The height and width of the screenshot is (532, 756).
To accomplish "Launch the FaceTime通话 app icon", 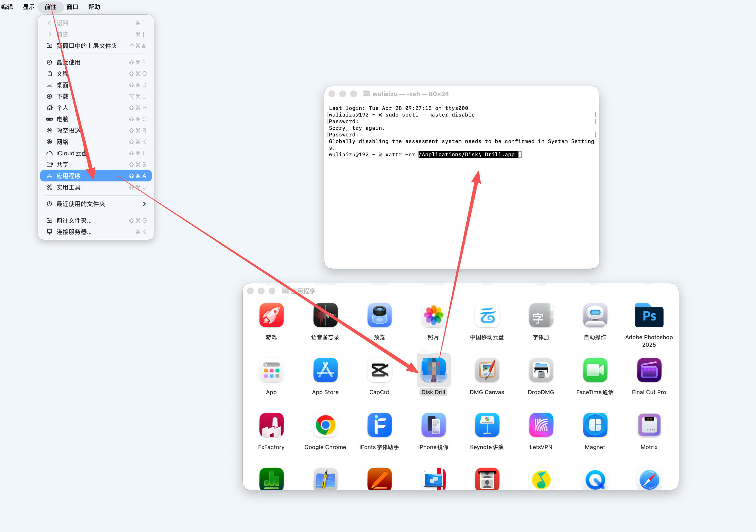I will (x=595, y=370).
